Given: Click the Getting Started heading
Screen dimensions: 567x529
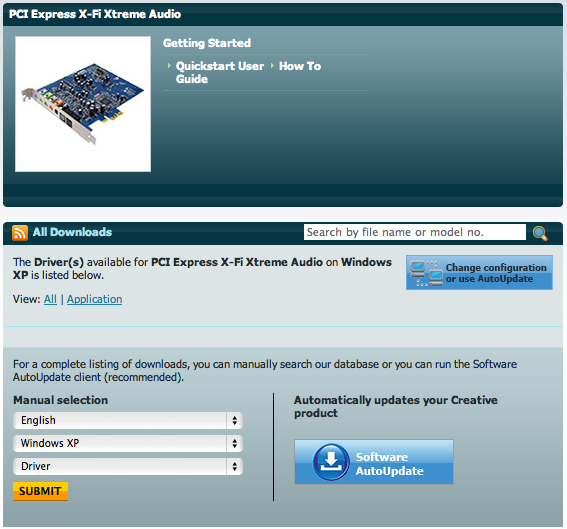Looking at the screenshot, I should point(207,43).
